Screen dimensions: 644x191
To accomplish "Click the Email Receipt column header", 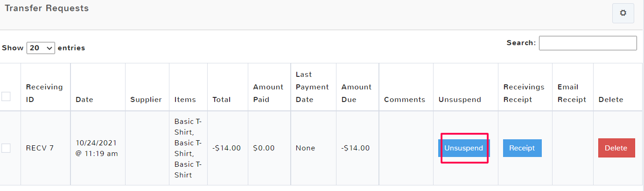I will [572, 93].
